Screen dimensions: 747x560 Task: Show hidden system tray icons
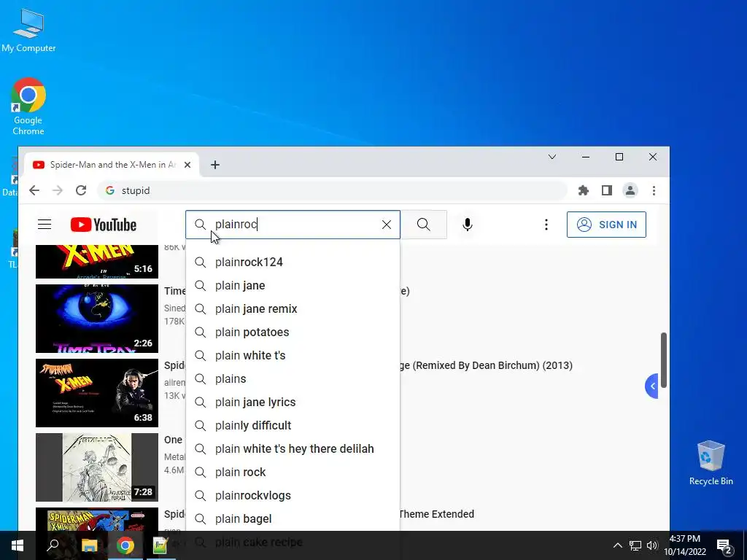[x=617, y=545]
